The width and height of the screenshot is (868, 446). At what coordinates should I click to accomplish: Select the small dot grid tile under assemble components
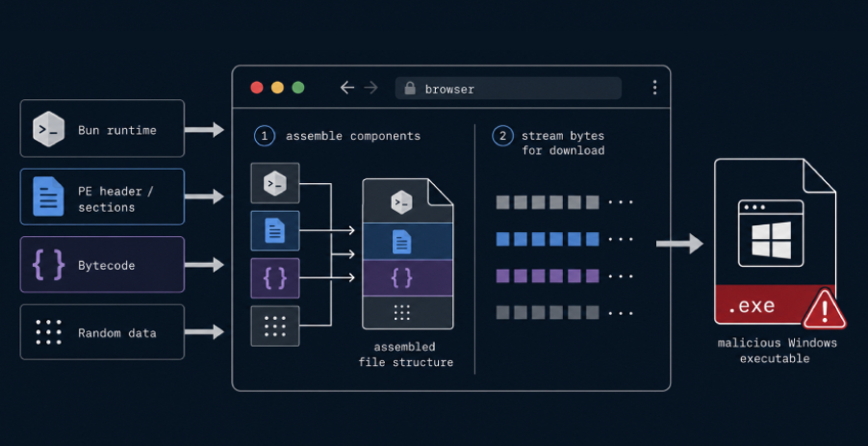(275, 326)
